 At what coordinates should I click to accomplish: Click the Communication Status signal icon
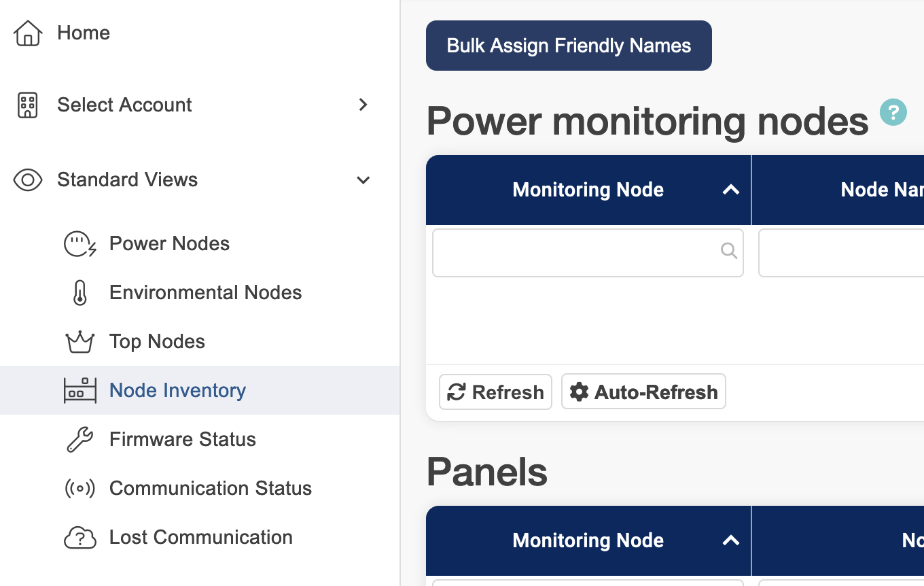(x=79, y=489)
